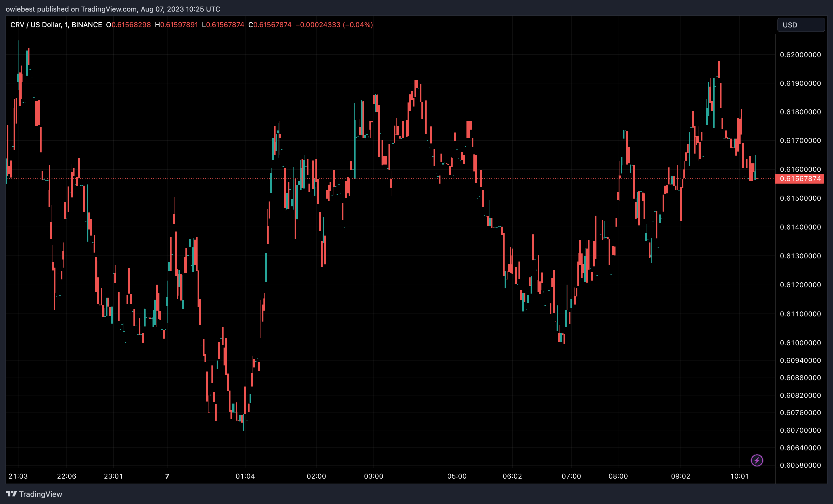
Task: Click the published-by header text
Action: (113, 9)
